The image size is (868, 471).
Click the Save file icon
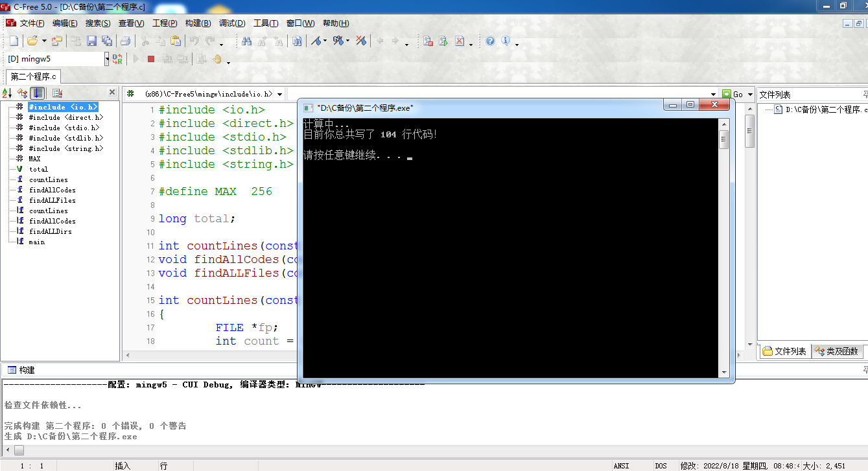(91, 41)
